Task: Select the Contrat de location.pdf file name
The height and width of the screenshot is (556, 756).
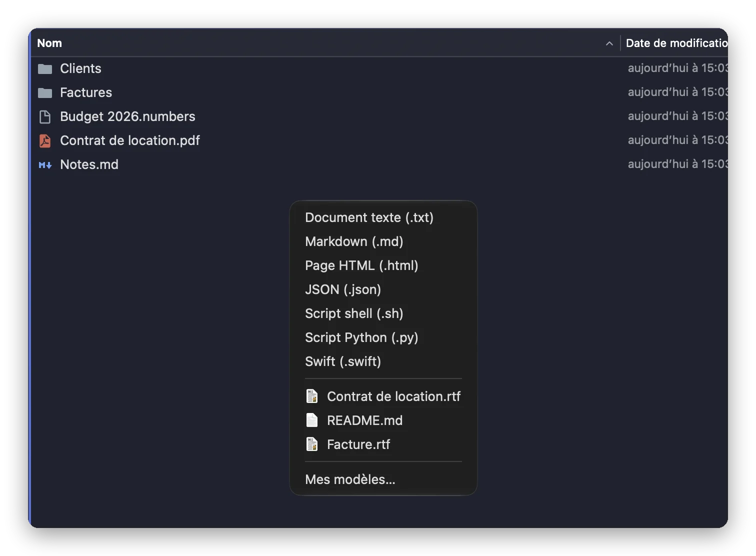Action: [130, 140]
